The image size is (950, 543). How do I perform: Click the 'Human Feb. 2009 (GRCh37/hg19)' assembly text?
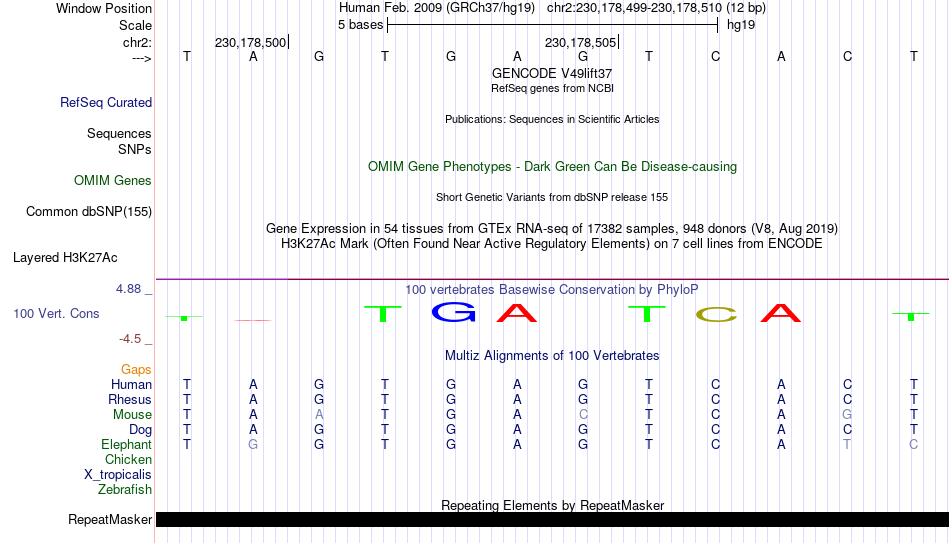click(x=437, y=8)
